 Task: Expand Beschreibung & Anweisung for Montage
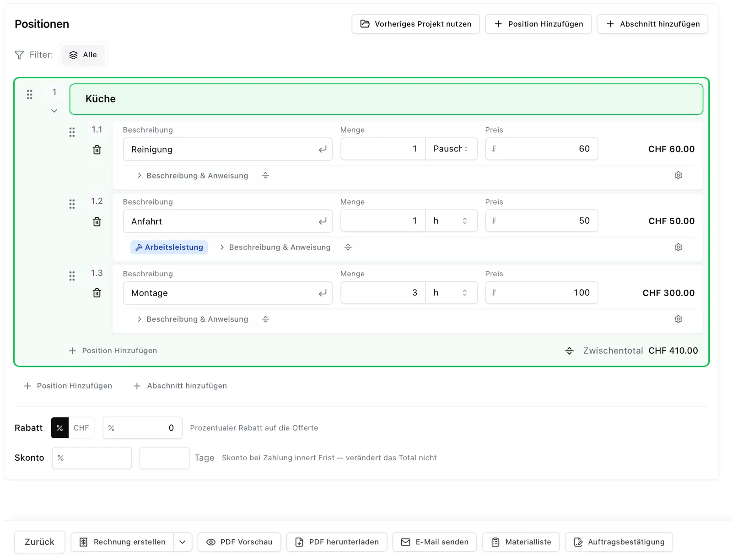click(193, 319)
